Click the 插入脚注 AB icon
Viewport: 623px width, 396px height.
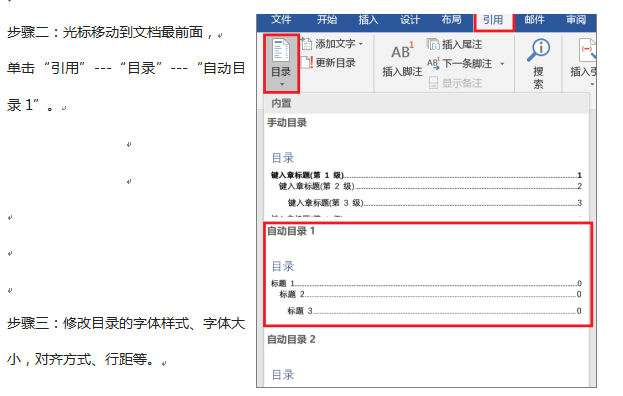(x=402, y=50)
